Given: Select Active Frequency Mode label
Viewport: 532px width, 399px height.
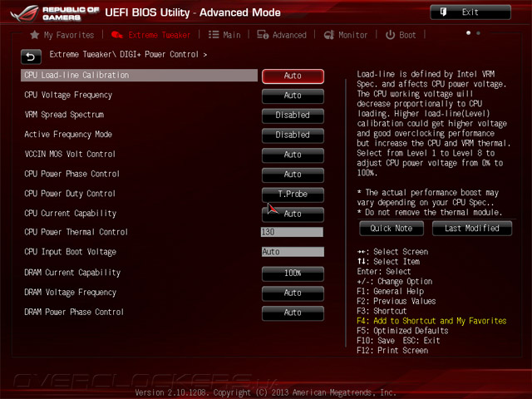Looking at the screenshot, I should pos(68,135).
